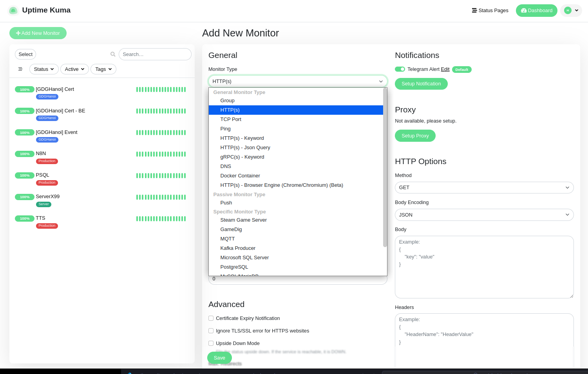This screenshot has width=588, height=374.
Task: Select Ping monitor type
Action: tap(296, 129)
